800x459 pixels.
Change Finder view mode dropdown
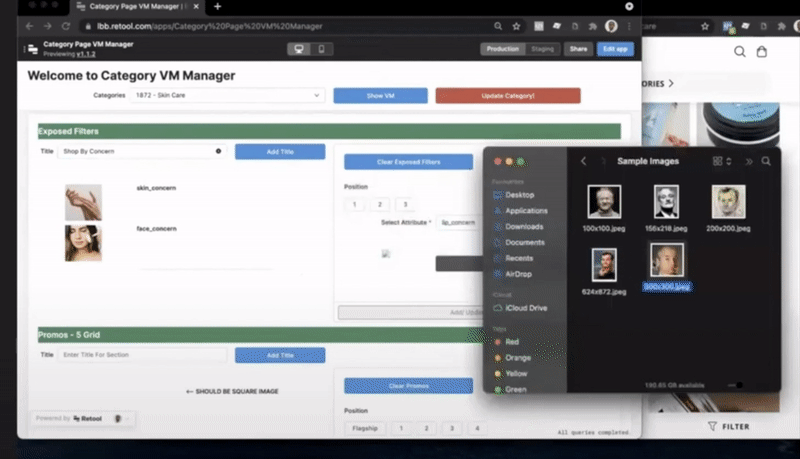click(722, 161)
